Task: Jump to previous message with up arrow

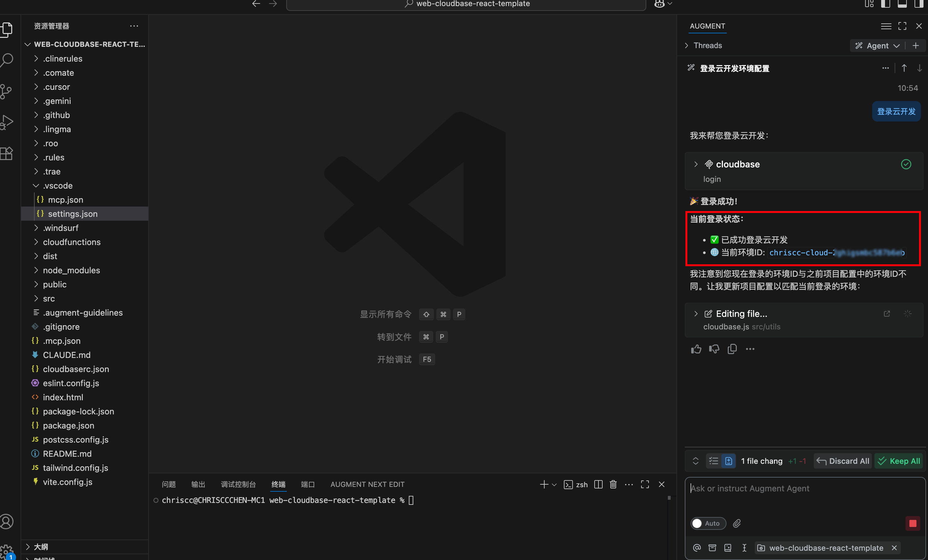Action: click(904, 68)
